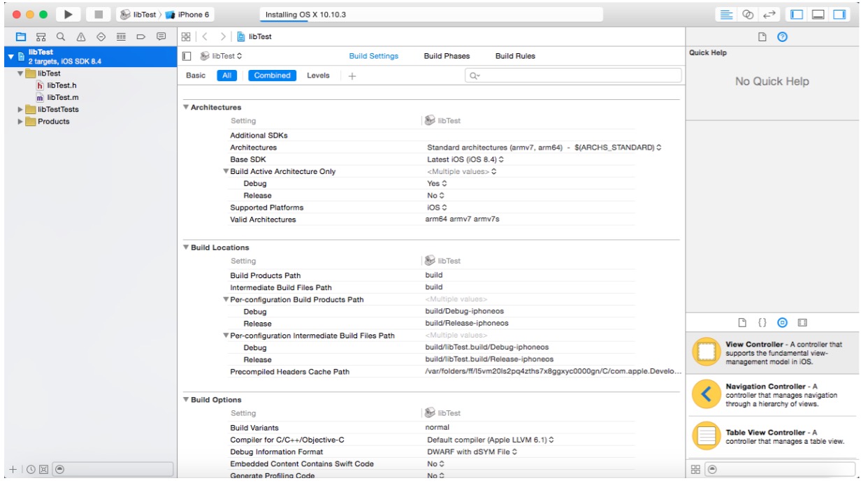Add a new file with the plus button
Screen dimensions: 868x483
tap(13, 470)
